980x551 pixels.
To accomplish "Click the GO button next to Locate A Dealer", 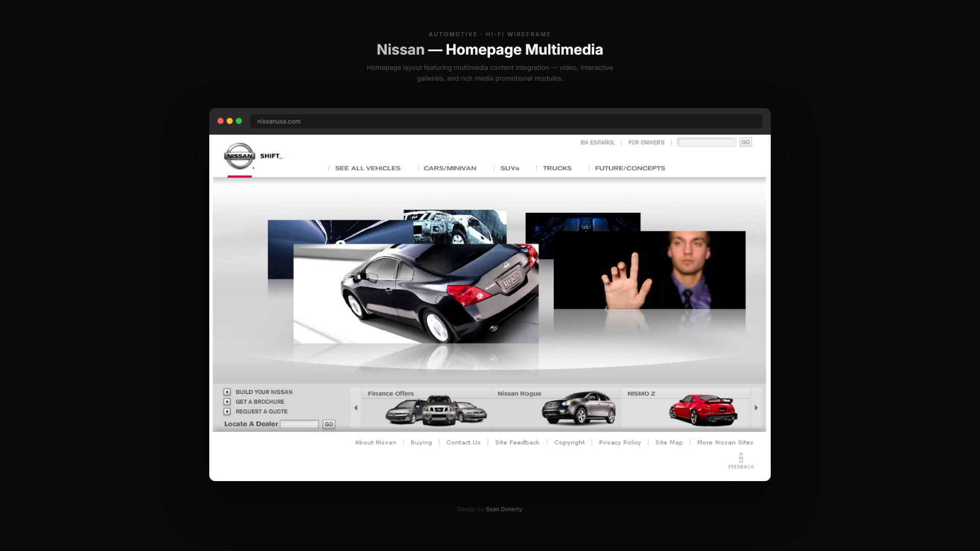I will [x=328, y=424].
